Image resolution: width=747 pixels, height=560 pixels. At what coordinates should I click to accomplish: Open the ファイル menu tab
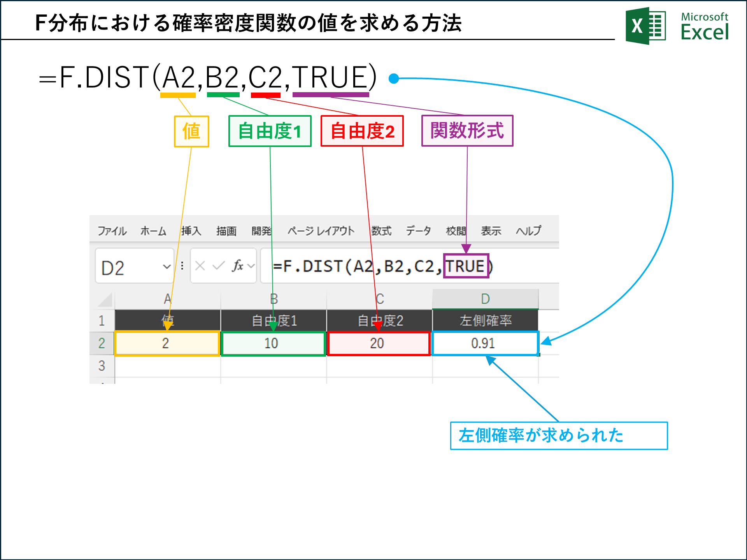[x=112, y=231]
